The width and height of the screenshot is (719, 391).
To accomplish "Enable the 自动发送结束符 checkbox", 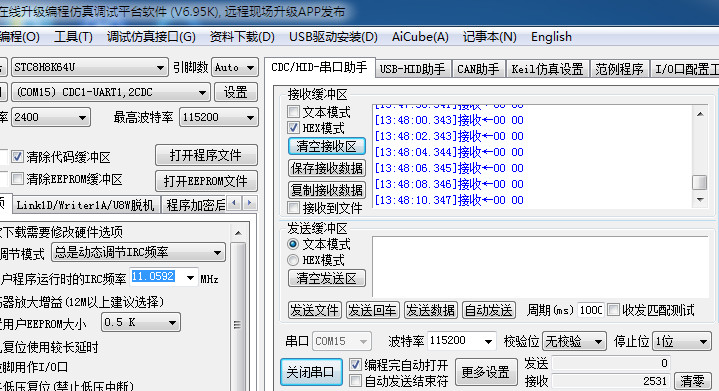I will click(355, 380).
